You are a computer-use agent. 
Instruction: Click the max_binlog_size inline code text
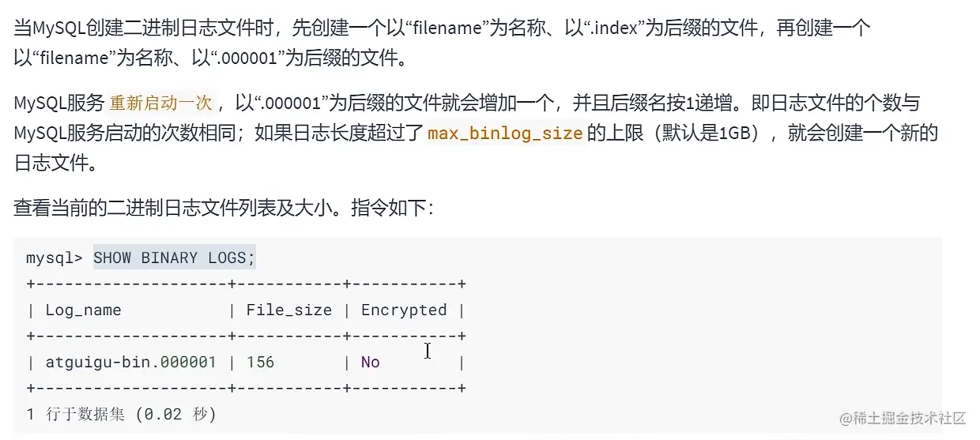pos(505,133)
